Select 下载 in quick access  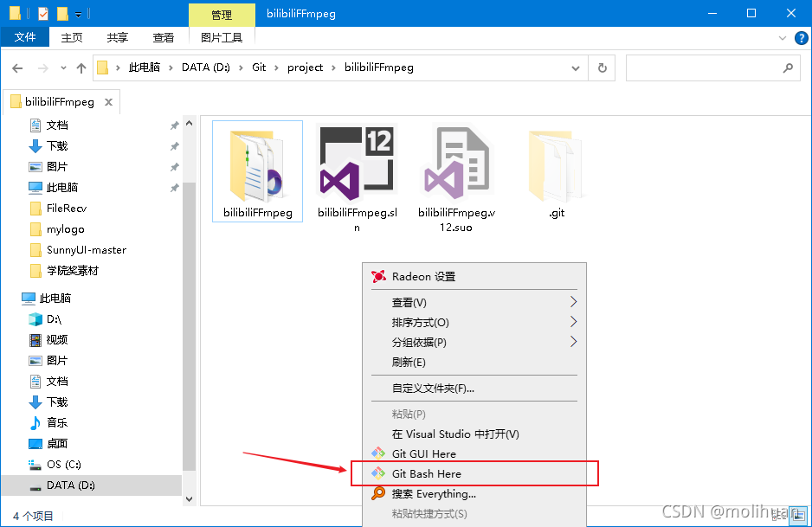click(x=57, y=146)
